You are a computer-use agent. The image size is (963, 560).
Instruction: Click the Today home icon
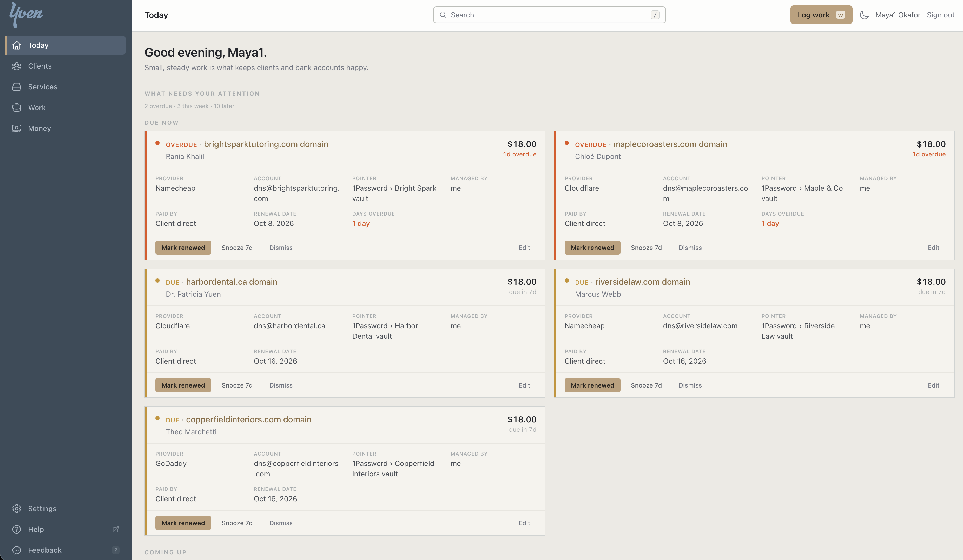point(16,45)
